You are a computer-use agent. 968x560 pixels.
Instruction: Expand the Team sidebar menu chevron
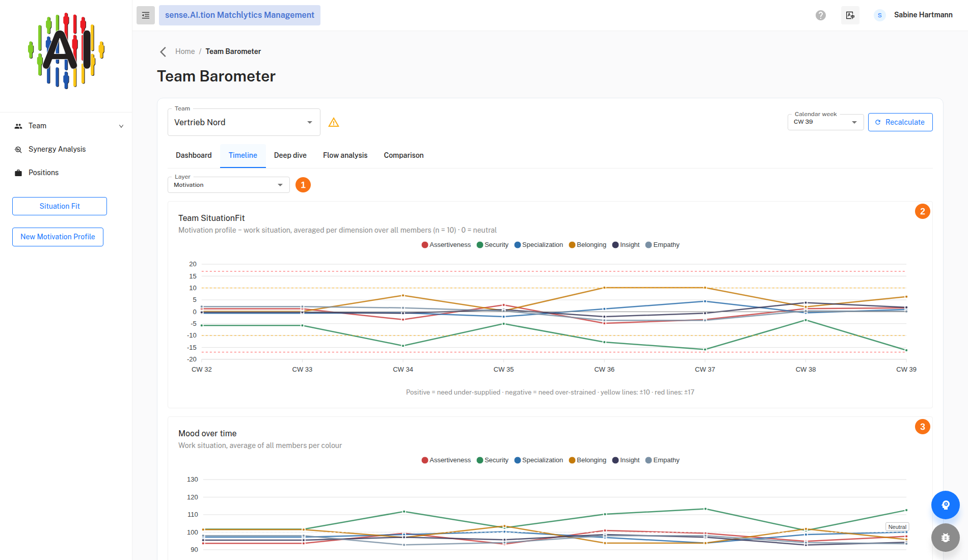point(121,126)
